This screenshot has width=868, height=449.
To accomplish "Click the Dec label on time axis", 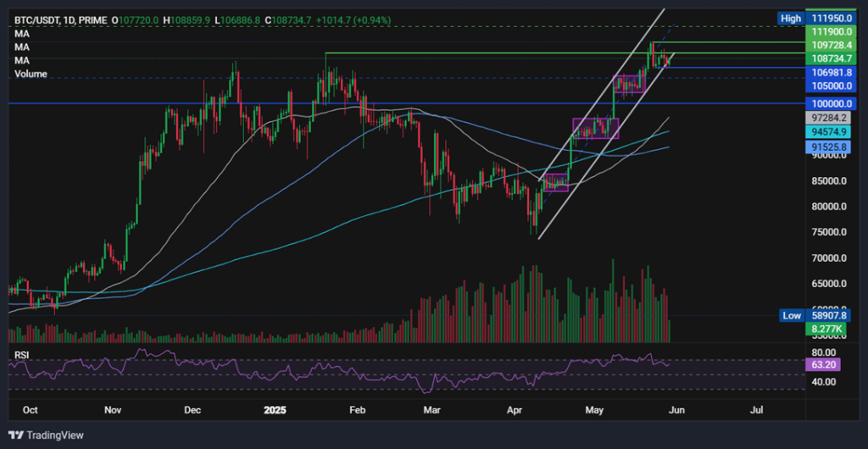I will [192, 410].
